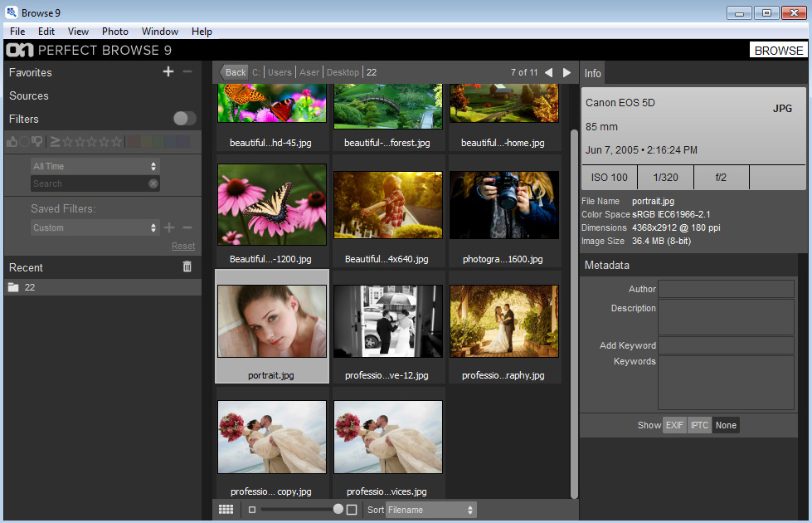
Task: Click the Reset filters link
Action: pos(183,246)
